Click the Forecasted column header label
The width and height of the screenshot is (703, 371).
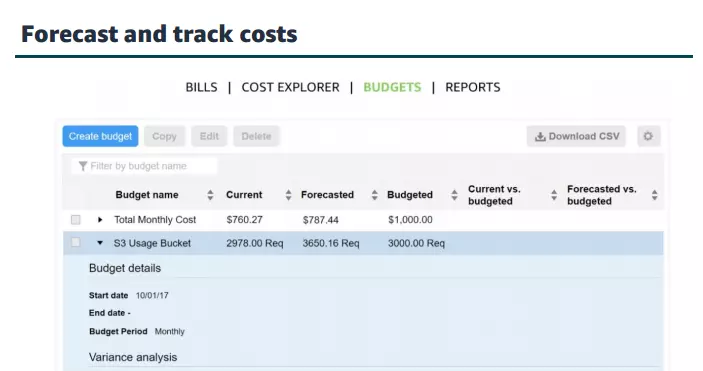pos(327,195)
